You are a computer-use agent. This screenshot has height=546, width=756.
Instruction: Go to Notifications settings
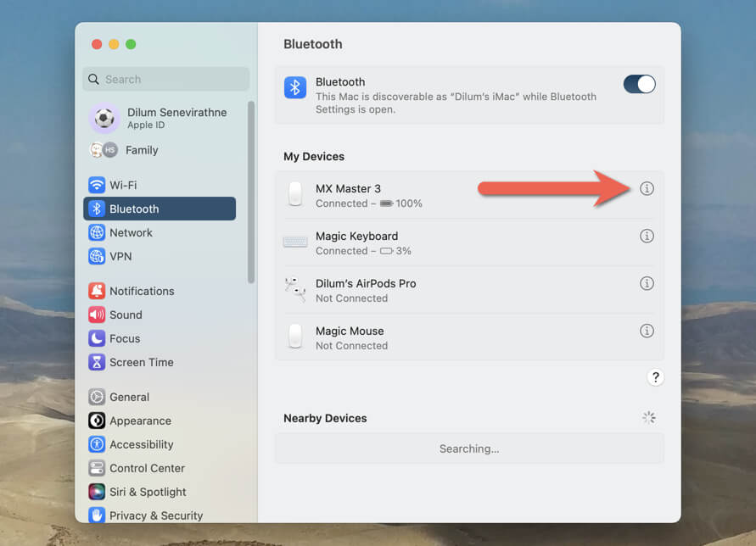click(x=160, y=291)
